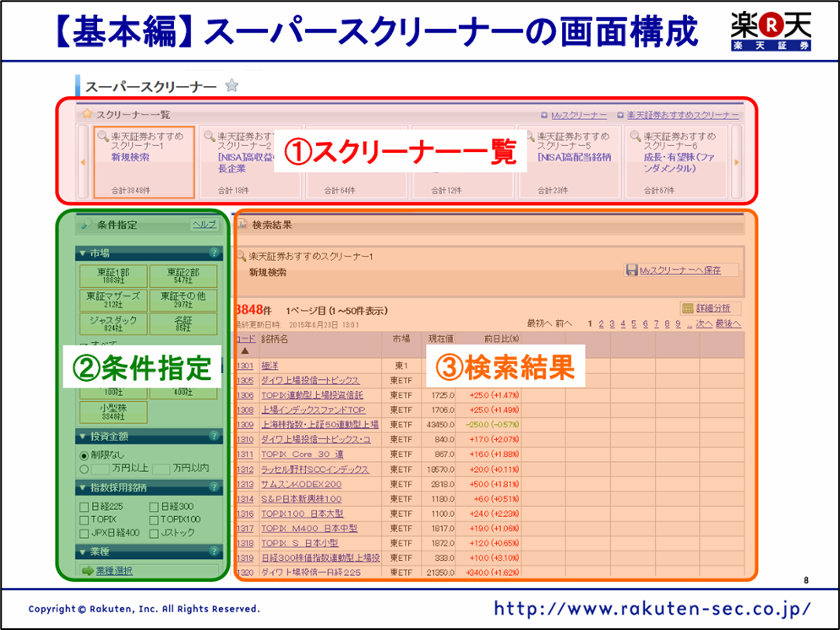
Task: Collapse the 市場 section triangle
Action: pos(82,253)
